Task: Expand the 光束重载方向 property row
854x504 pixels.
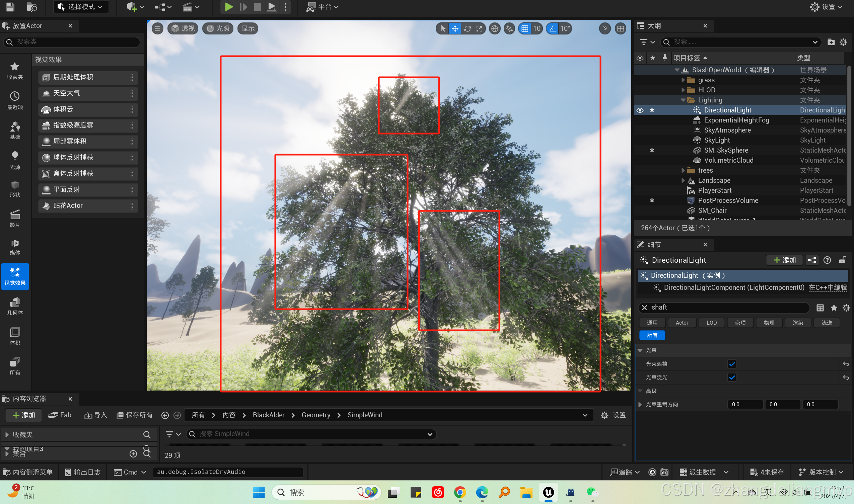Action: coord(640,404)
